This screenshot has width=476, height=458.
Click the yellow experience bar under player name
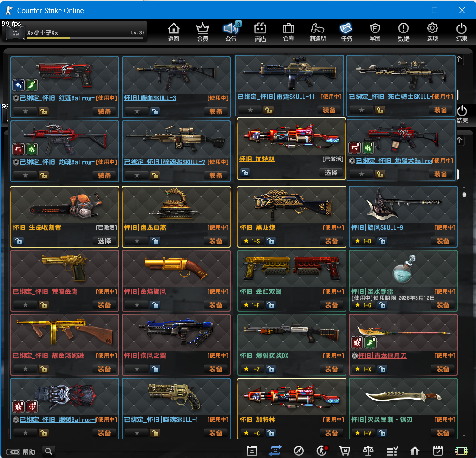tap(86, 38)
